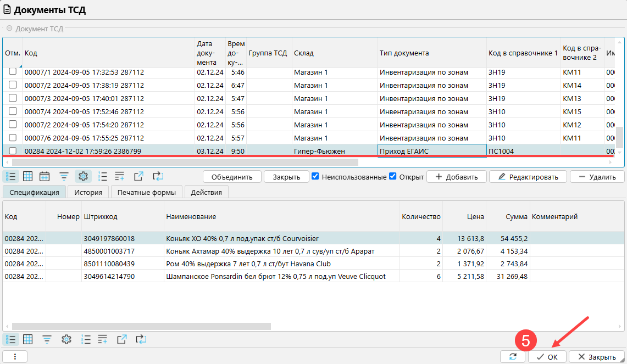Click the calendar view icon in upper toolbar
Screen dimensions: 627x364
[45, 176]
